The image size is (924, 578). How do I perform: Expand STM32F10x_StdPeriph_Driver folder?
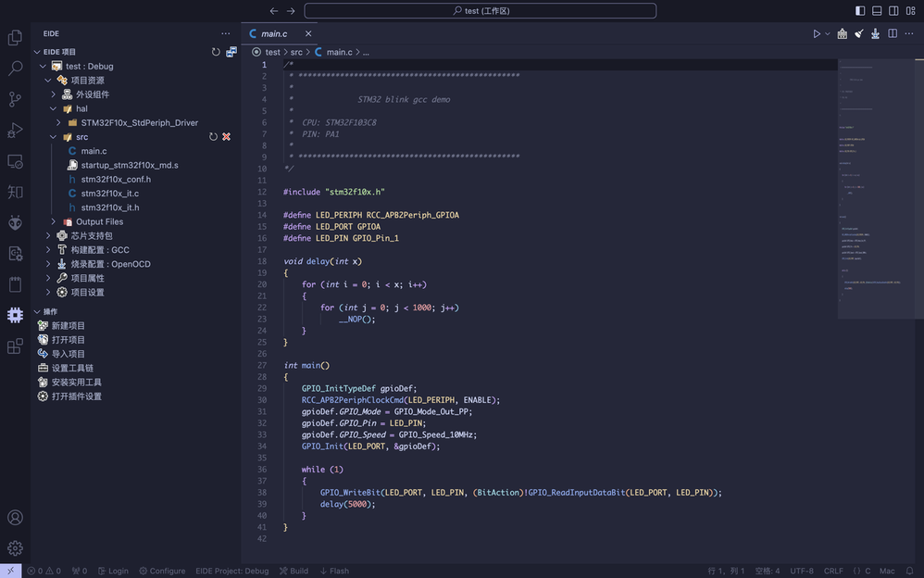[58, 122]
